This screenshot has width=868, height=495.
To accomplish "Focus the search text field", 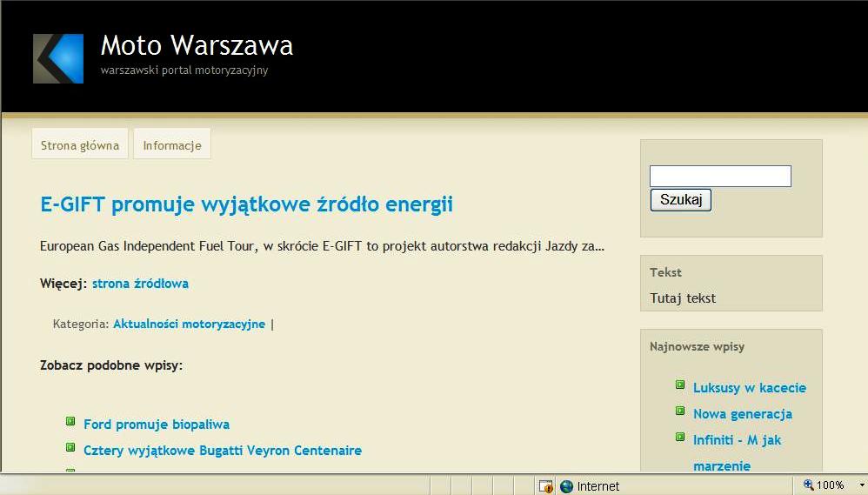I will click(x=720, y=177).
